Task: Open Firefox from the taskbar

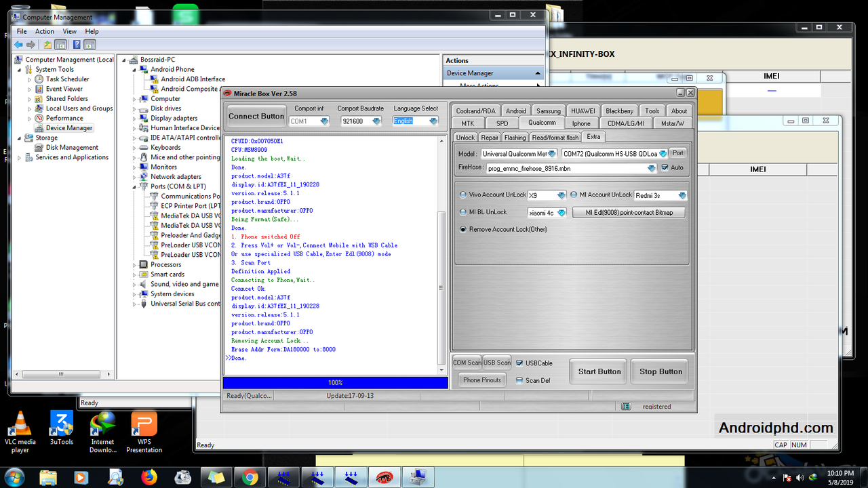Action: click(x=149, y=477)
